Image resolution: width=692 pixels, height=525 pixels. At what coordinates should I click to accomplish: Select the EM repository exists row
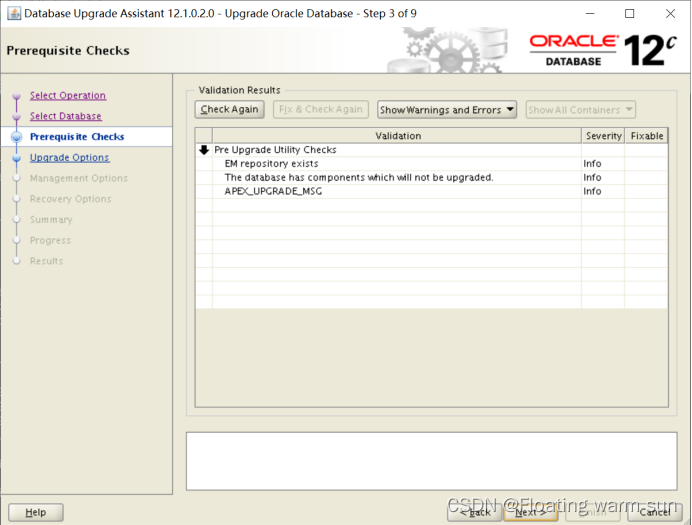[x=432, y=164]
